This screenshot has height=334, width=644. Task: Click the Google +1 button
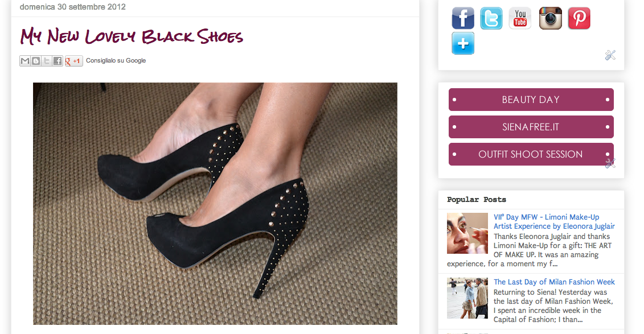(73, 61)
